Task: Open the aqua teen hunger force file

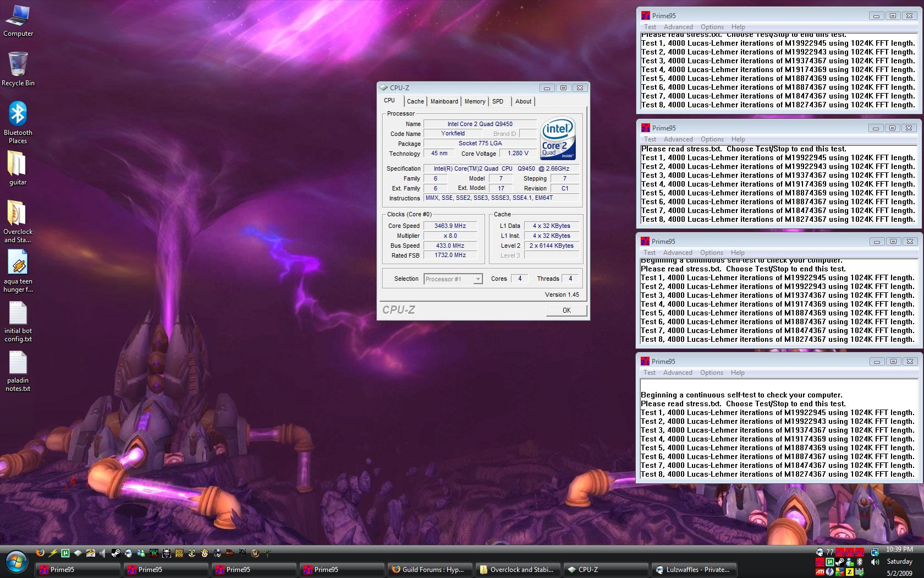Action: click(x=18, y=271)
